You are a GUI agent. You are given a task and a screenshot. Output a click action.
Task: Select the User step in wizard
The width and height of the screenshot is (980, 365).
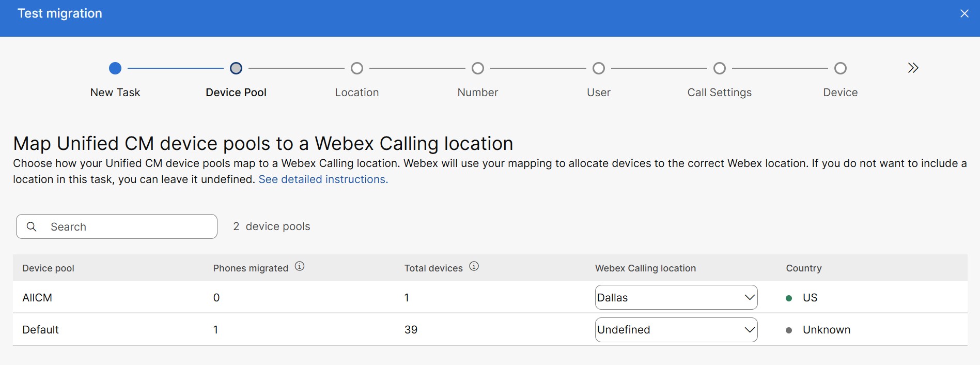(599, 68)
